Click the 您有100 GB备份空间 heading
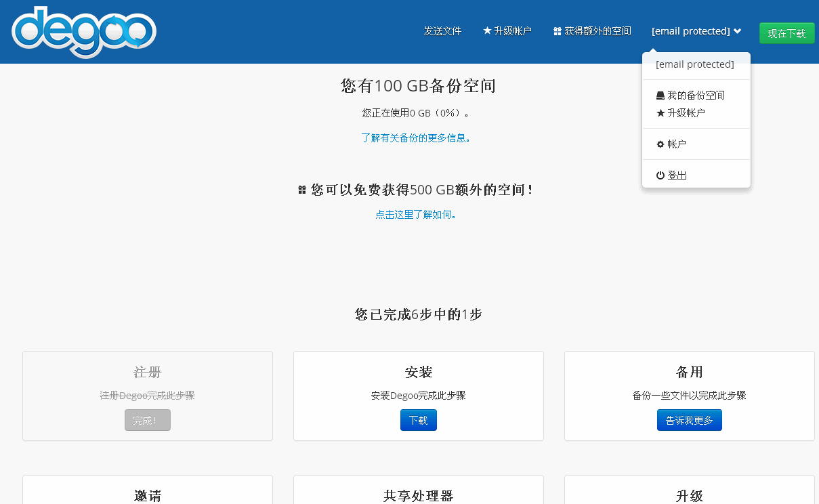The height and width of the screenshot is (504, 819). point(419,86)
